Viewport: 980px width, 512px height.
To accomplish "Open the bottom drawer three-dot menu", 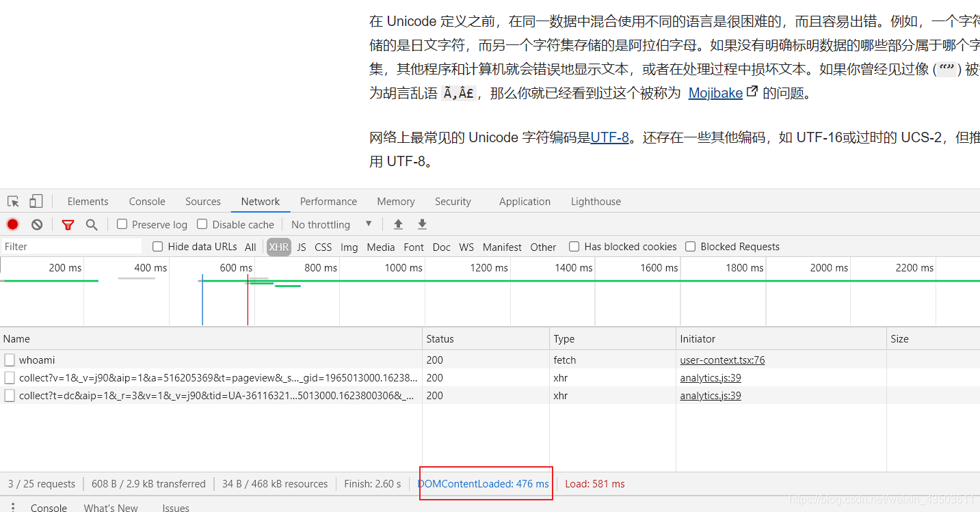I will (12, 508).
